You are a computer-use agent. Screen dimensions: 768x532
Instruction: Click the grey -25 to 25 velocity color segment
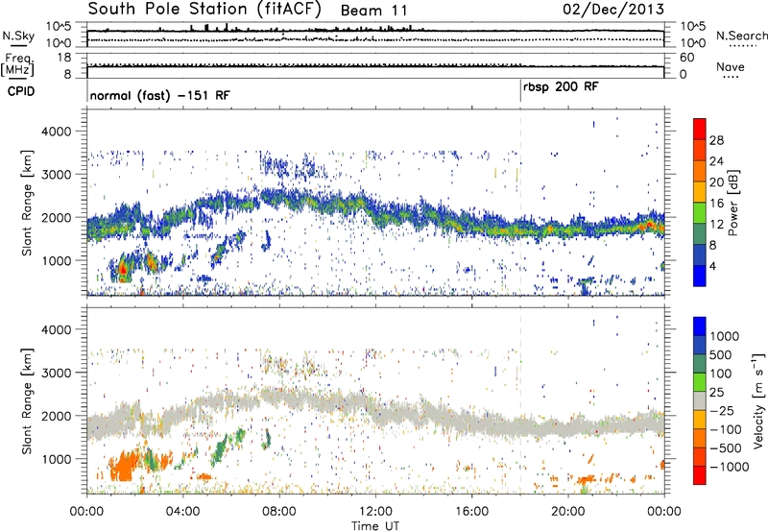click(x=700, y=401)
